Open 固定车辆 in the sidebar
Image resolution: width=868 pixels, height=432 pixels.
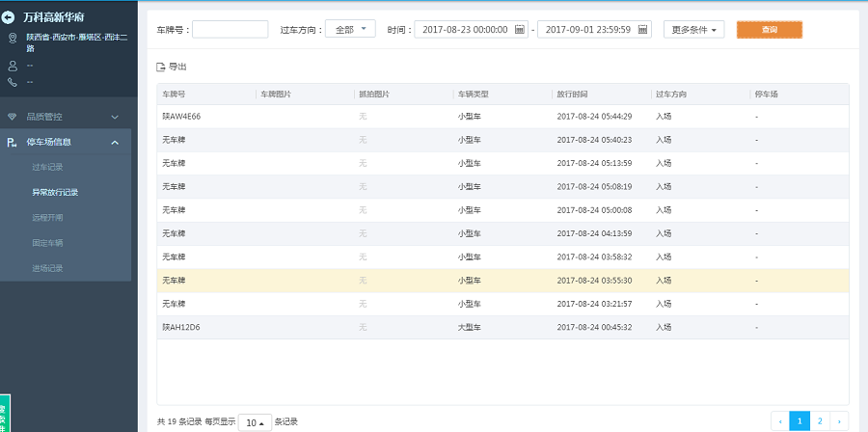pyautogui.click(x=47, y=243)
